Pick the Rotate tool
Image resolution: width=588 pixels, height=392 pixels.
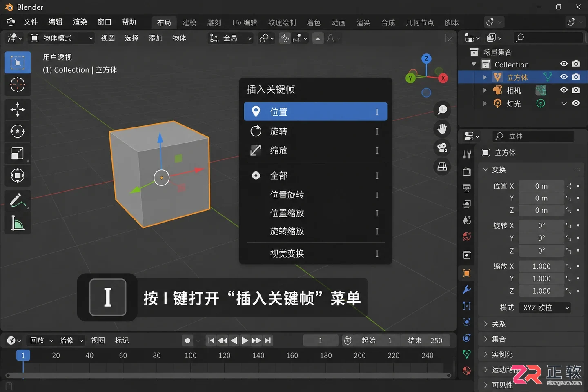click(18, 131)
